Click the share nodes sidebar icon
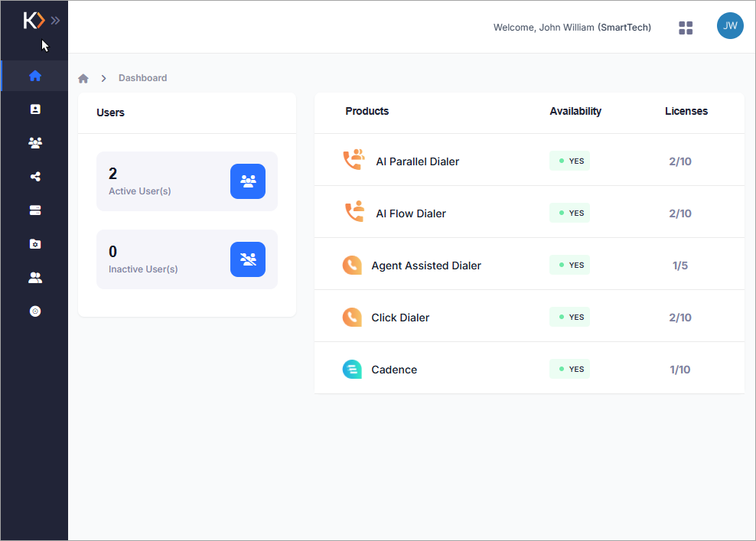The height and width of the screenshot is (541, 756). (x=34, y=177)
